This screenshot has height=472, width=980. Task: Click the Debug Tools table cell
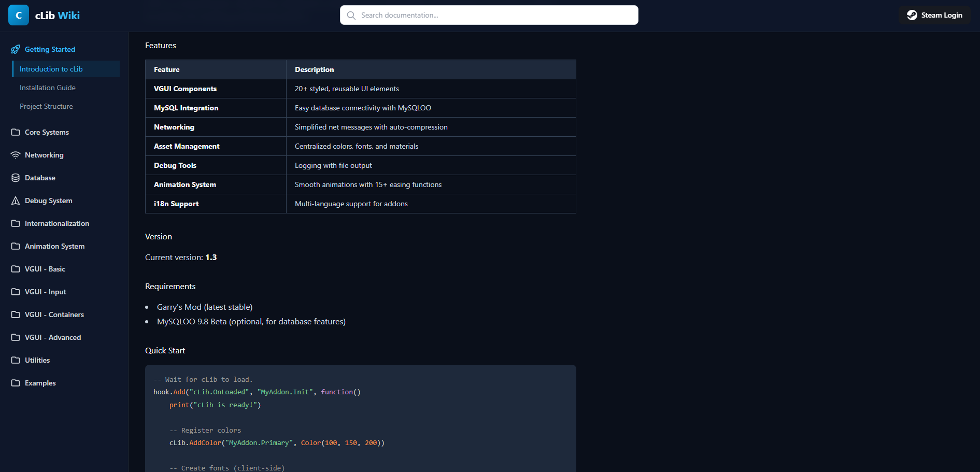216,165
